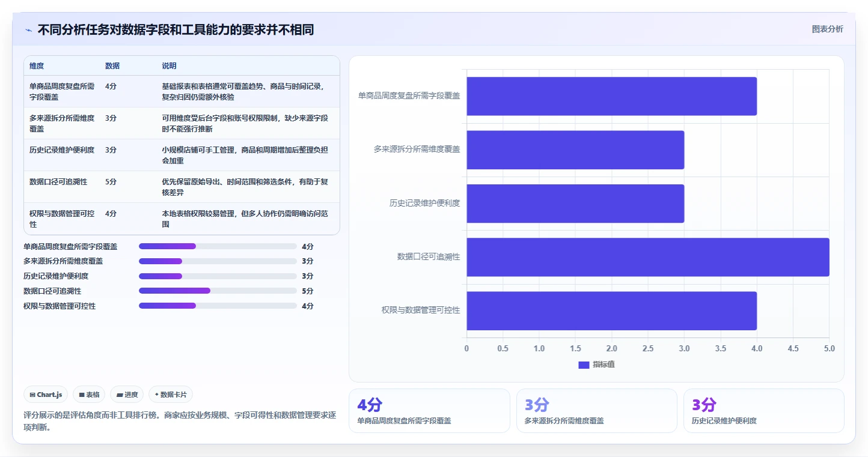The image size is (868, 457).
Task: Click the description starting 小规模店铺可手工管理
Action: pos(245,155)
